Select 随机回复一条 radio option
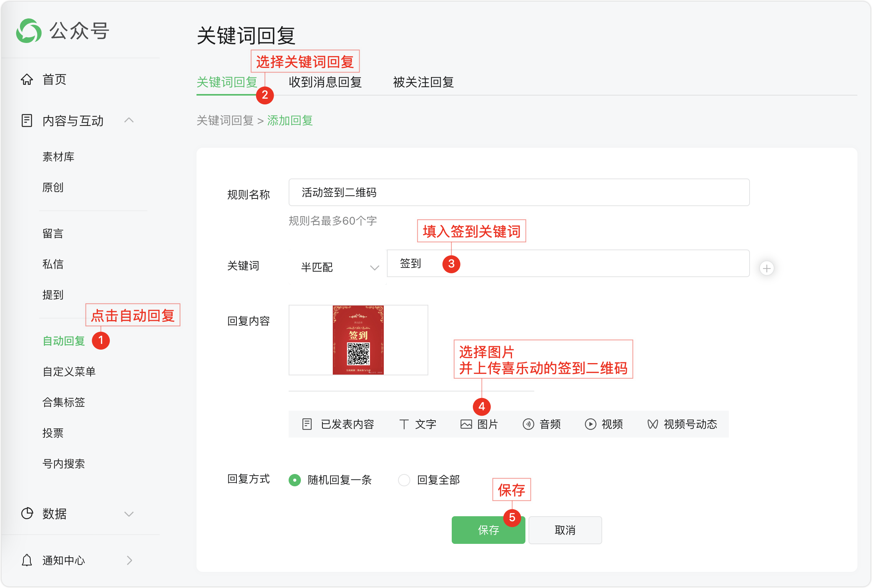872x588 pixels. (x=295, y=480)
